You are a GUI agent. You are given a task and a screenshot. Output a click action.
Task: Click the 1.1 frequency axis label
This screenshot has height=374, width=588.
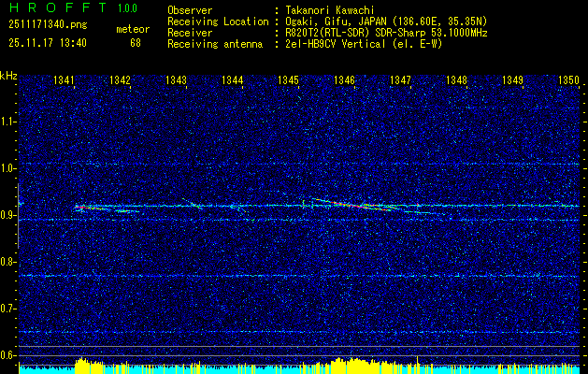(8, 122)
